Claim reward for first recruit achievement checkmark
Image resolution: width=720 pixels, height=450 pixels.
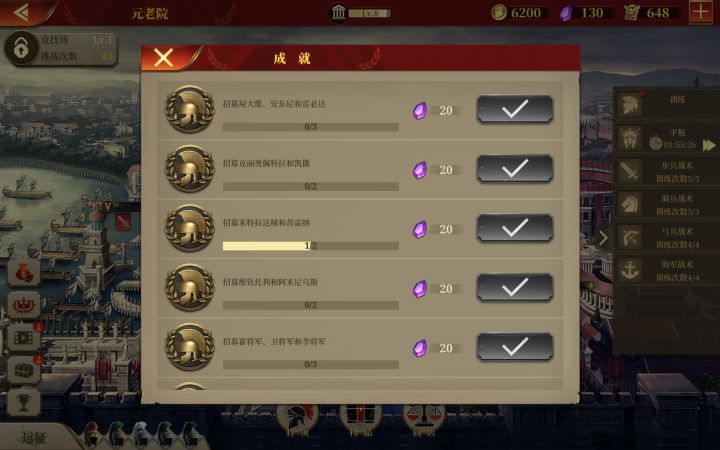click(x=515, y=109)
